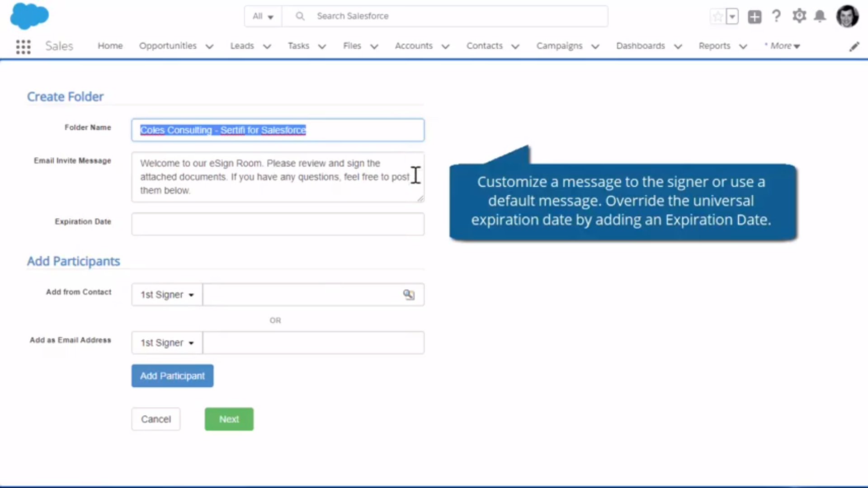868x488 pixels.
Task: Open the Reports menu item
Action: [x=714, y=46]
